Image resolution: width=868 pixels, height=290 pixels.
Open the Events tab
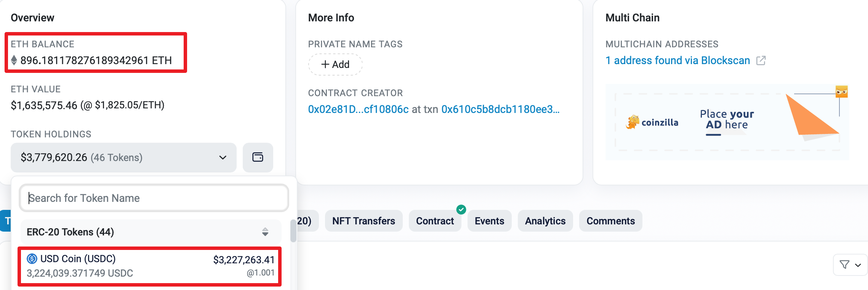point(489,221)
